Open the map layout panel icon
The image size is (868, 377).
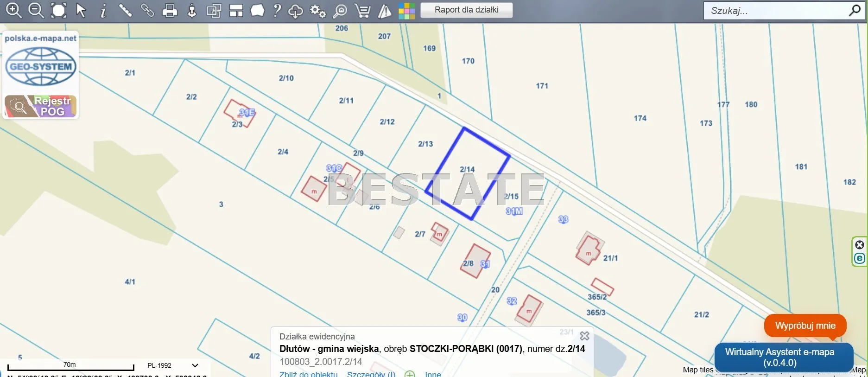click(236, 10)
